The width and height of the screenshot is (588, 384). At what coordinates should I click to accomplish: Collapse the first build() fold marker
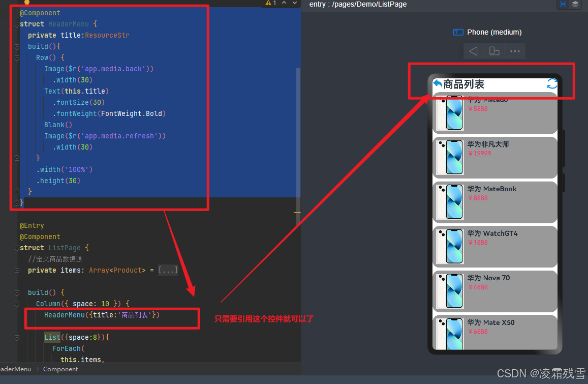[x=17, y=47]
